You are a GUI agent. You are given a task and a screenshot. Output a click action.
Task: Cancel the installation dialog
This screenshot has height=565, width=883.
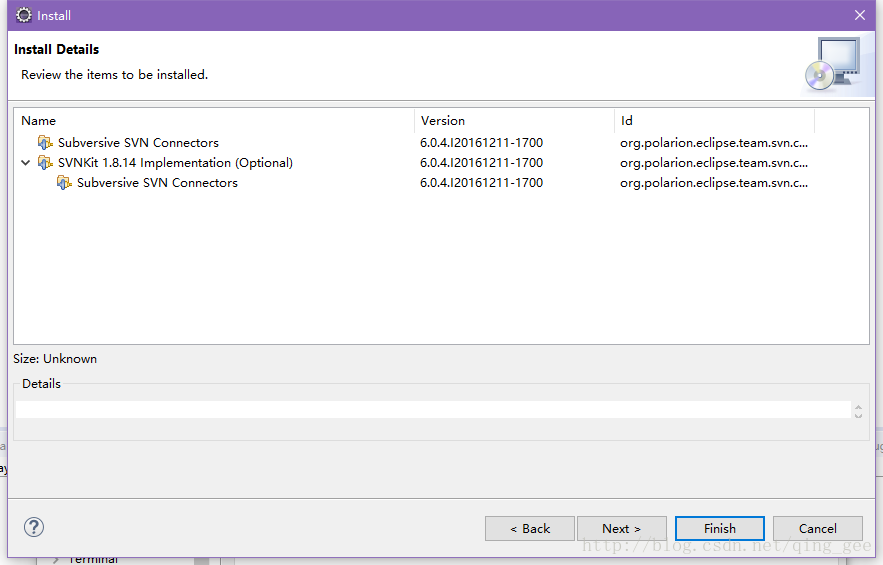tap(818, 528)
